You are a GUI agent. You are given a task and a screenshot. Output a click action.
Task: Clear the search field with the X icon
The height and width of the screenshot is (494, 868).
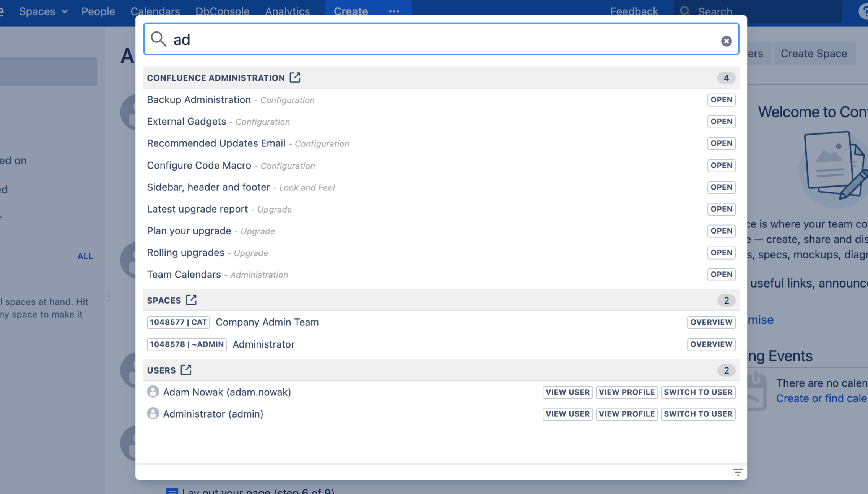click(726, 41)
